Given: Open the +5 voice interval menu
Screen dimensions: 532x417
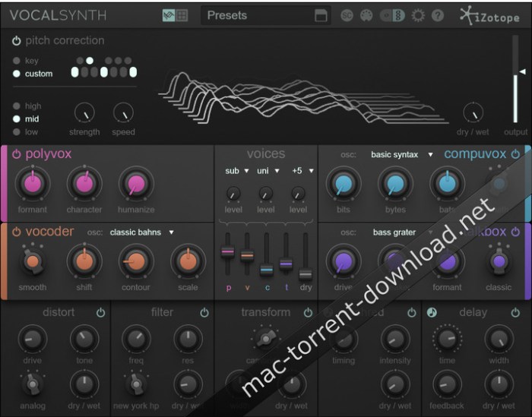Looking at the screenshot, I should coord(302,171).
